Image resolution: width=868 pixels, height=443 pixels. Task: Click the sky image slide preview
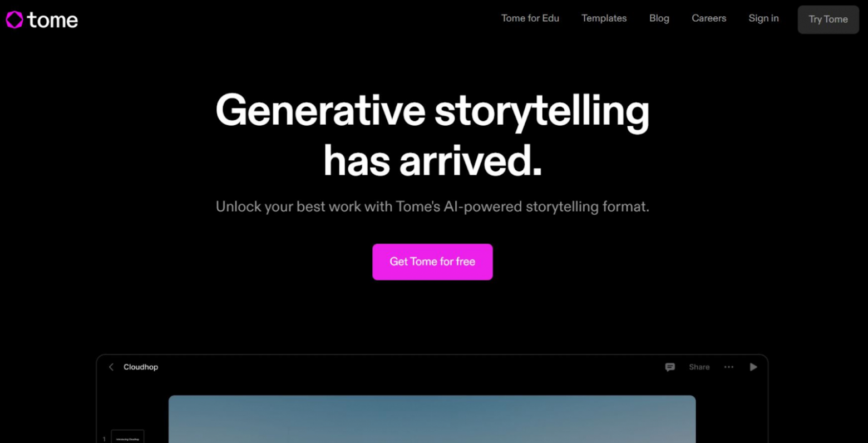tap(432, 419)
